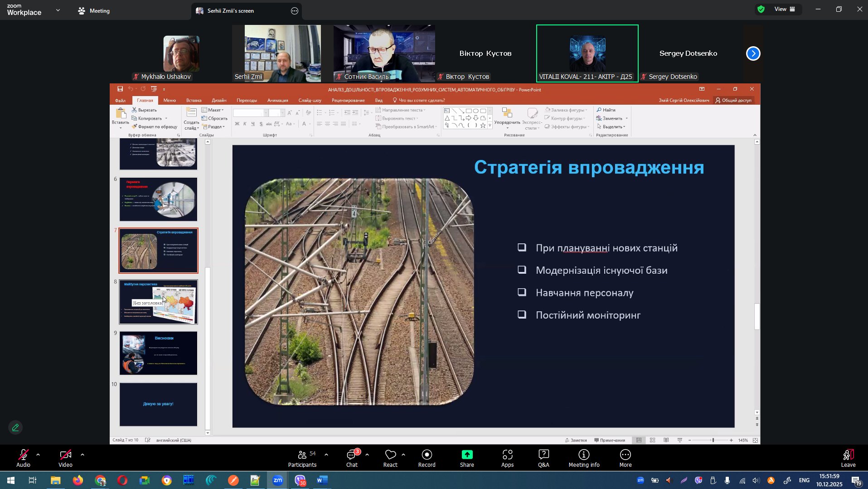Viewport: 868px width, 489px height.
Task: Open the Chat panel
Action: pyautogui.click(x=352, y=458)
